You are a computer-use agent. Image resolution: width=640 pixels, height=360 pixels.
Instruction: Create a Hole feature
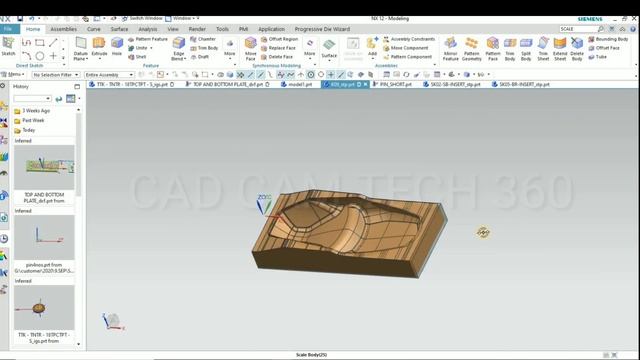[117, 46]
